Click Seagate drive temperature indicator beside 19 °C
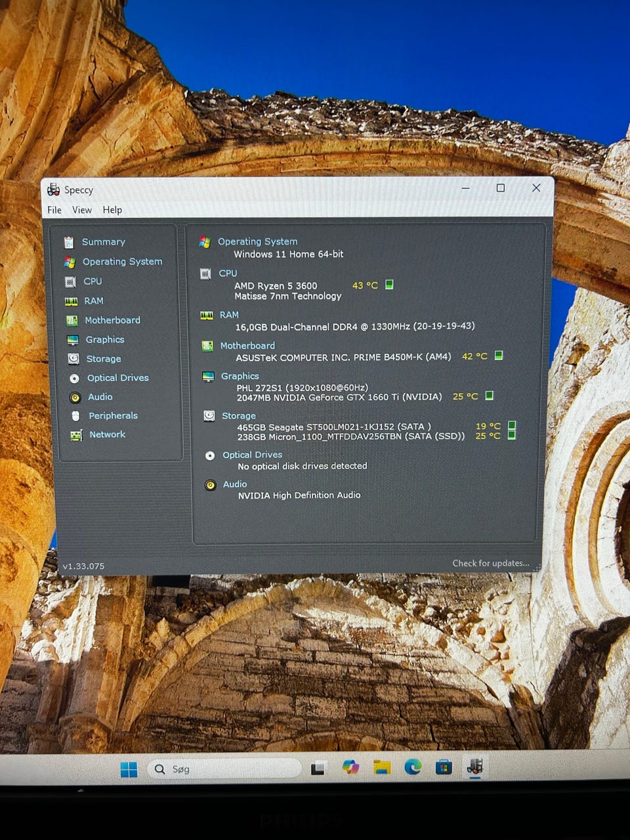Image resolution: width=630 pixels, height=840 pixels. pos(512,425)
